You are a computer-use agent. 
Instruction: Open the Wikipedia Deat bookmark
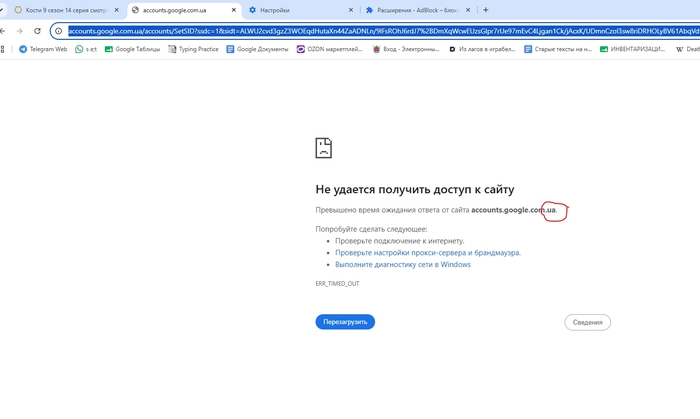click(688, 49)
